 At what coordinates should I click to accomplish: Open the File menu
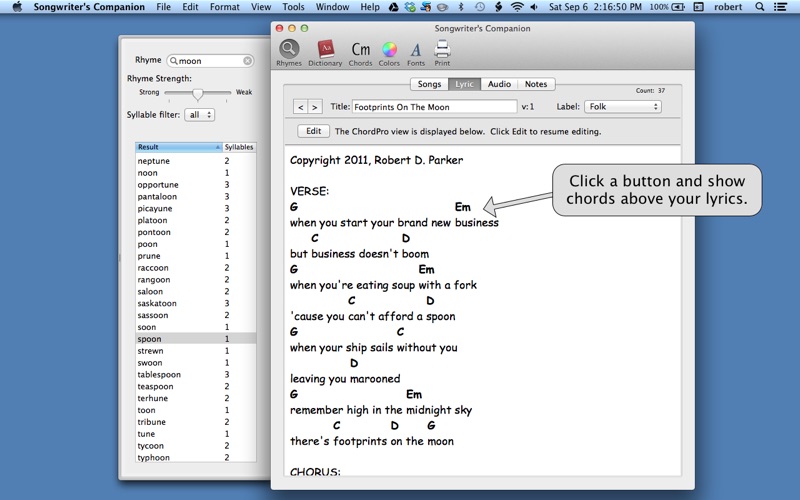click(163, 7)
